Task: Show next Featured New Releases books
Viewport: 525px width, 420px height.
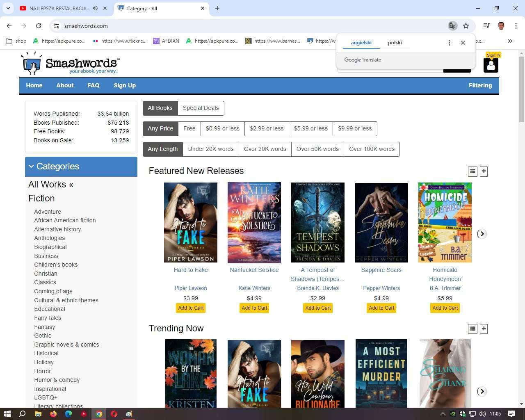Action: pyautogui.click(x=482, y=234)
